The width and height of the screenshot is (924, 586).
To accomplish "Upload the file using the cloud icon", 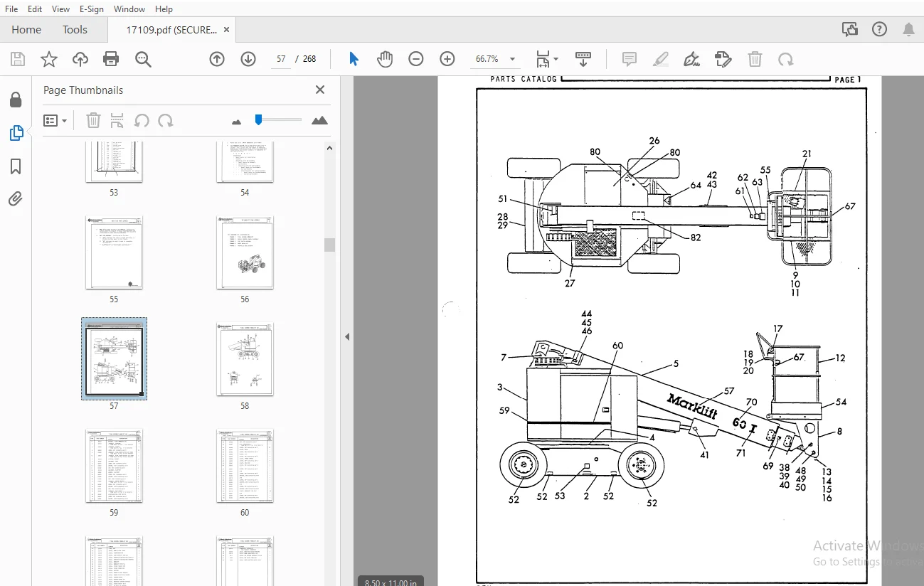I will [80, 59].
